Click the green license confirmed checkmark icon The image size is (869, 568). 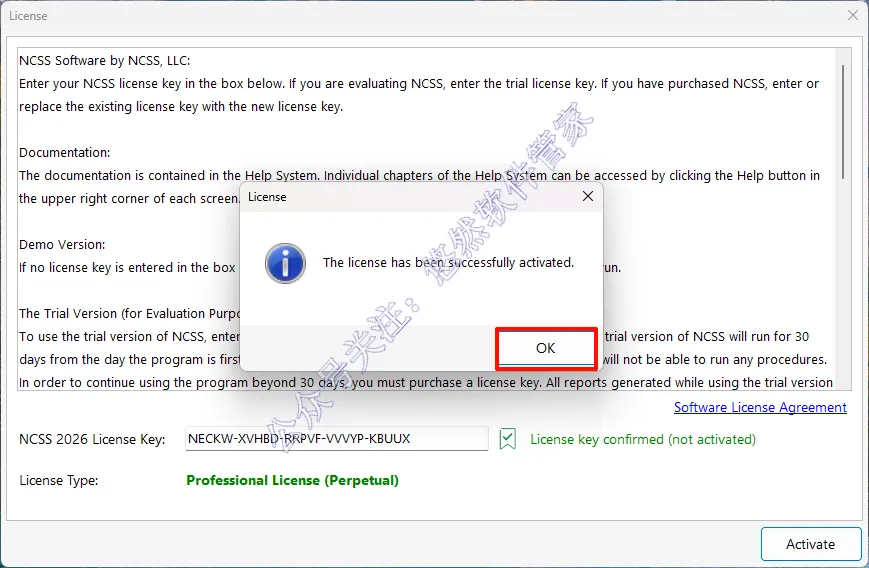click(508, 439)
